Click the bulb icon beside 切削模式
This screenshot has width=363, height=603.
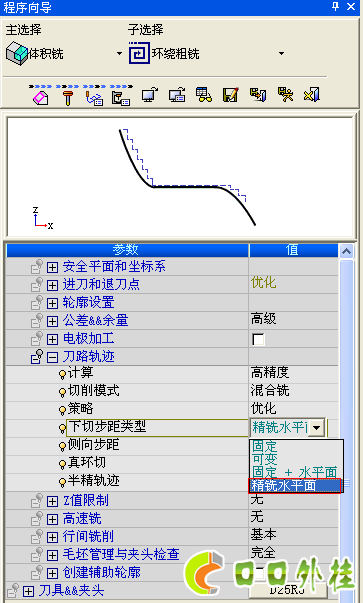click(x=62, y=392)
